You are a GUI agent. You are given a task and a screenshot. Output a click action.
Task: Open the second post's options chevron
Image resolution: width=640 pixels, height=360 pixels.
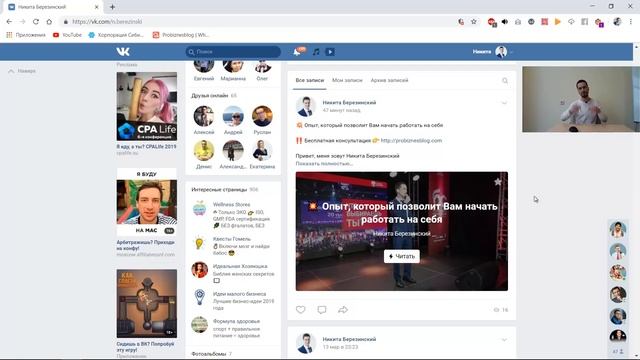(x=504, y=340)
